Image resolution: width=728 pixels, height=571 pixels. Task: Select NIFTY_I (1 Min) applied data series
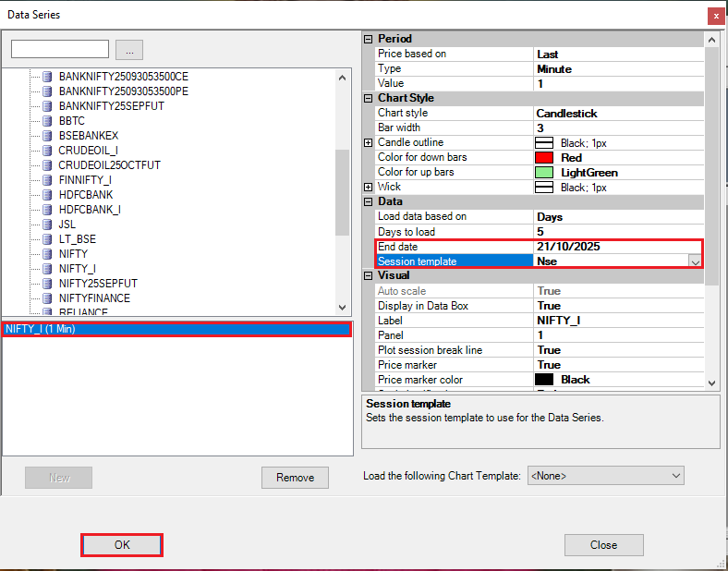click(176, 329)
